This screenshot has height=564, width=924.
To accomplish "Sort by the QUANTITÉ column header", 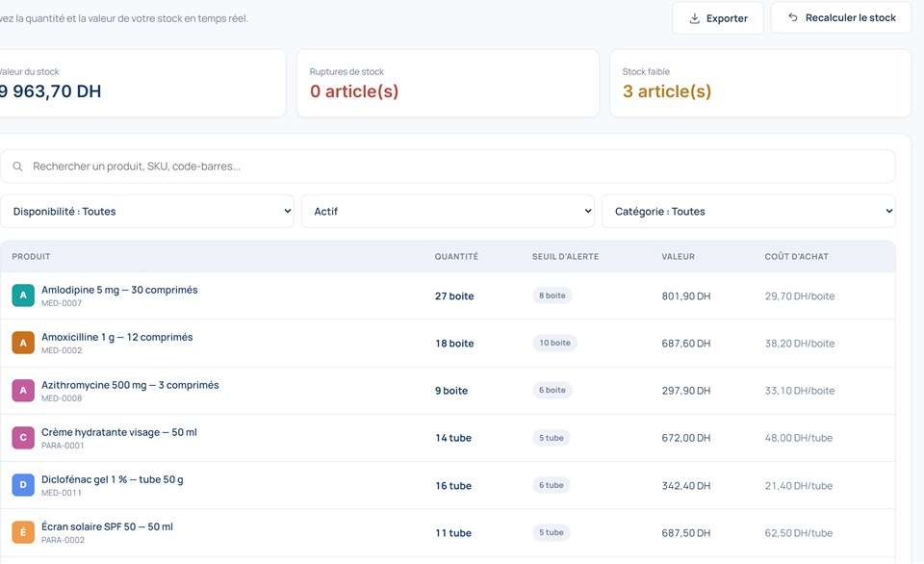I will [456, 256].
